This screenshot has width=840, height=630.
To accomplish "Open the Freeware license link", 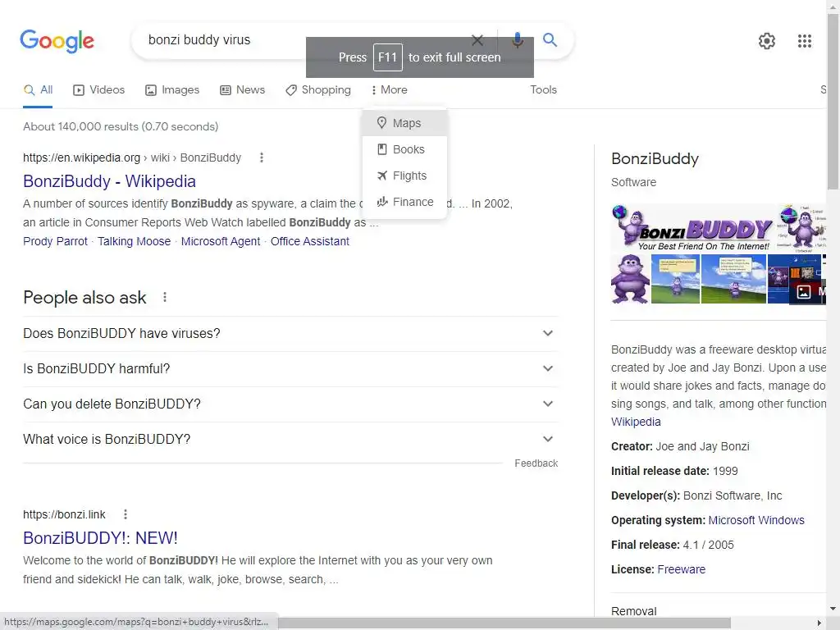I will click(x=681, y=569).
